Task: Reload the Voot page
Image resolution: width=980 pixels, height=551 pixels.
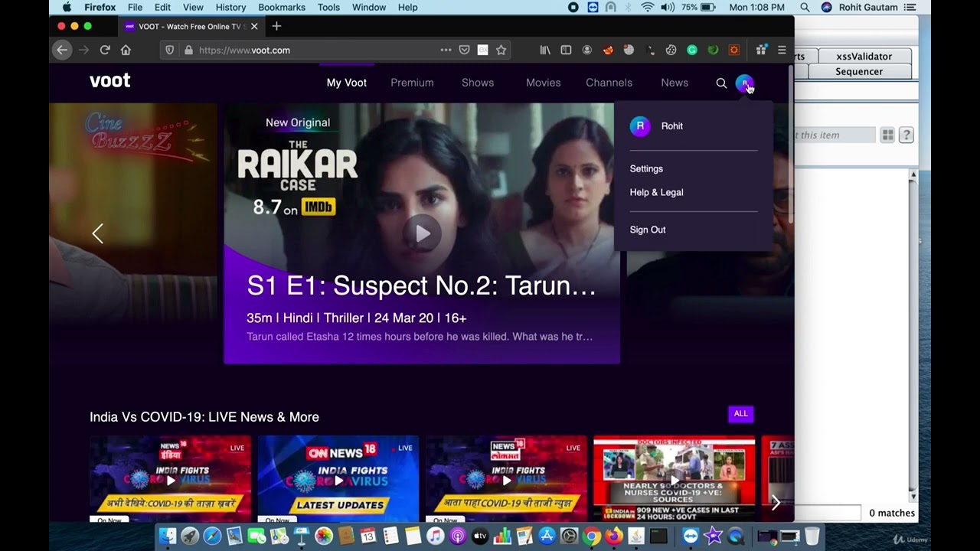Action: (x=105, y=50)
